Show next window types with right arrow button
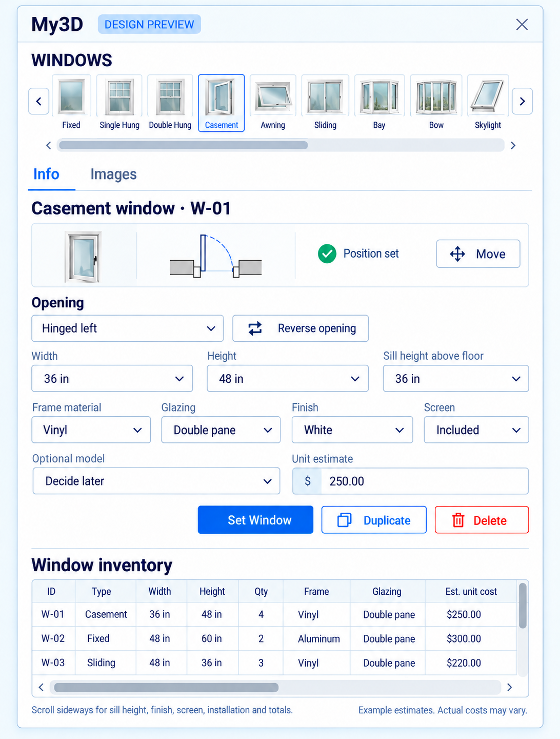Viewport: 560px width, 739px height. click(x=522, y=101)
